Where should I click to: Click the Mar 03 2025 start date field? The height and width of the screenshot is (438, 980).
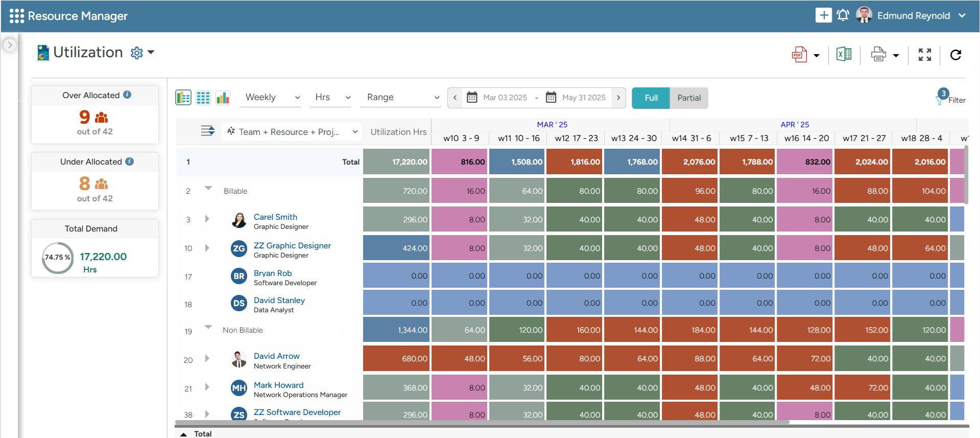[x=505, y=98]
